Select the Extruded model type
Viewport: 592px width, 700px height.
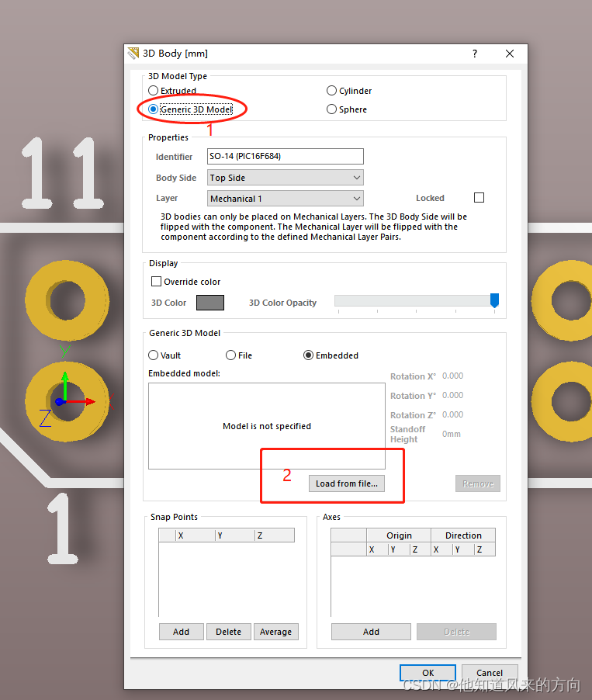tap(154, 91)
